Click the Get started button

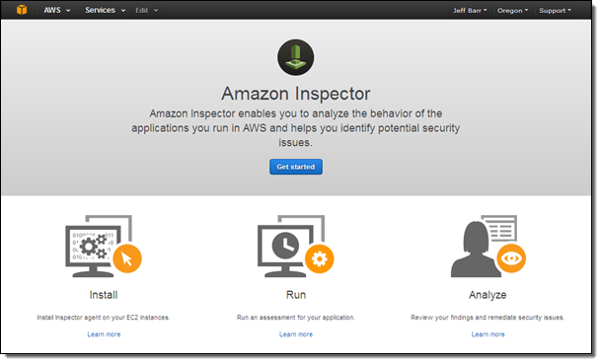click(x=296, y=167)
